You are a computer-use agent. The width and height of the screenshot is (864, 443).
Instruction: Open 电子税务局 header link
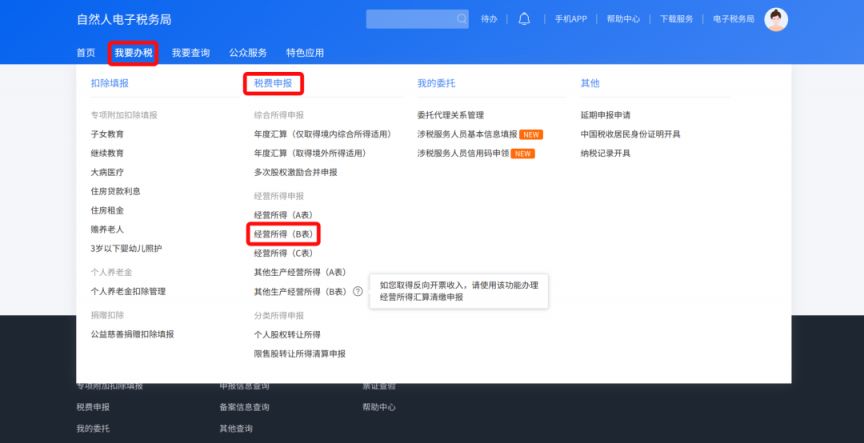coord(733,19)
